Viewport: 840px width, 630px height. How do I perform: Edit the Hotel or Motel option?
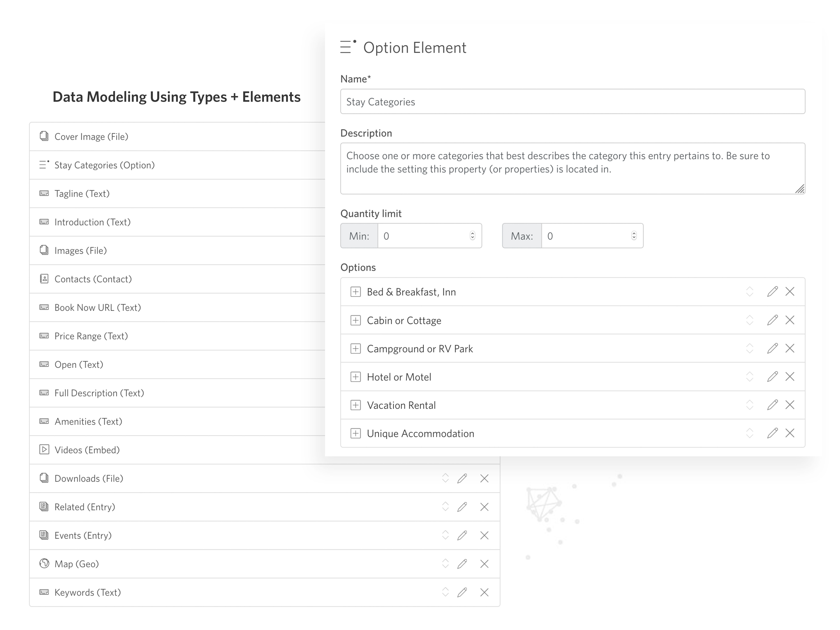click(772, 377)
